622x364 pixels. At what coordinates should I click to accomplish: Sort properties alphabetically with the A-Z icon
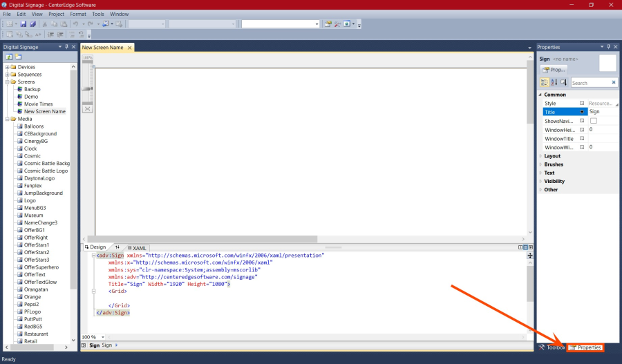pyautogui.click(x=554, y=82)
